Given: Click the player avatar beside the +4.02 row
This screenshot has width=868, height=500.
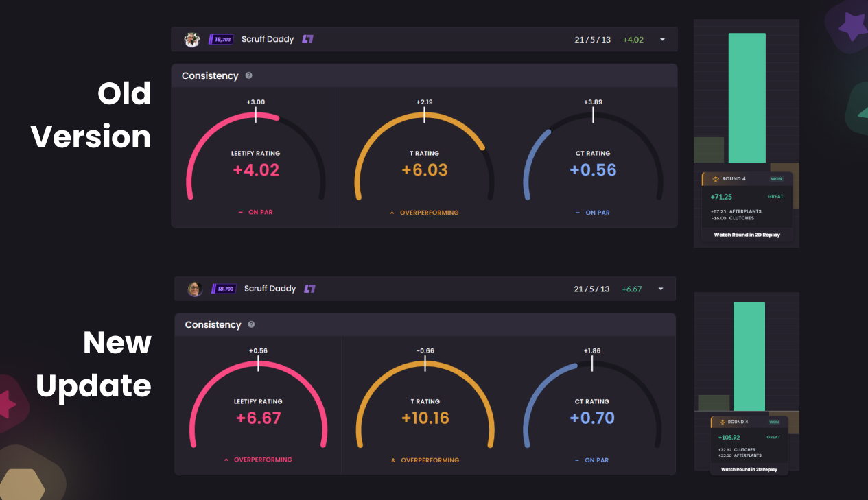Looking at the screenshot, I should 192,40.
